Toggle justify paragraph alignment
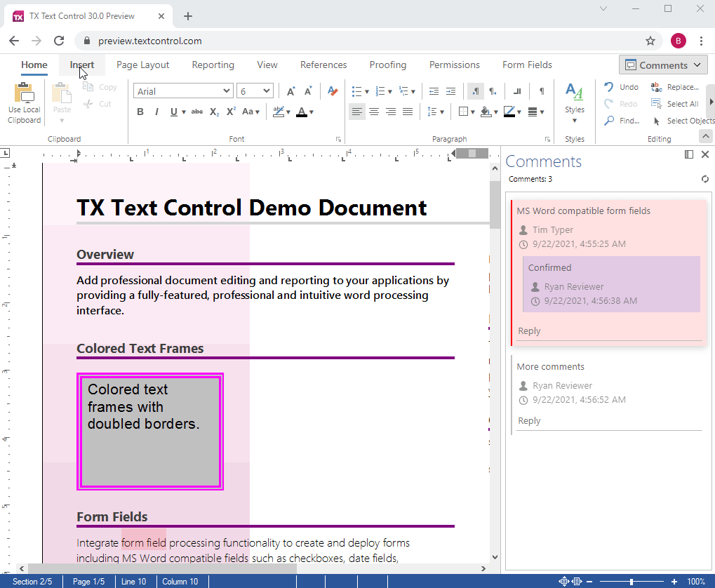The height and width of the screenshot is (588, 715). tap(408, 112)
